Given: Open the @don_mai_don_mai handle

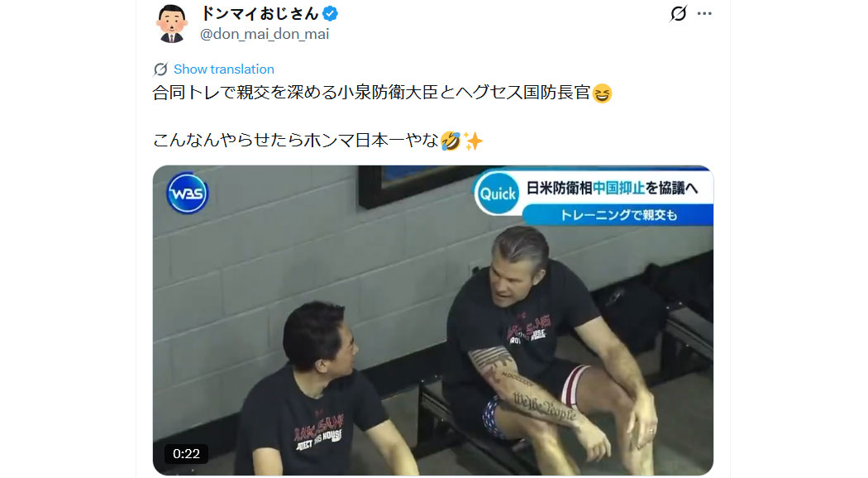Looking at the screenshot, I should pos(265,35).
